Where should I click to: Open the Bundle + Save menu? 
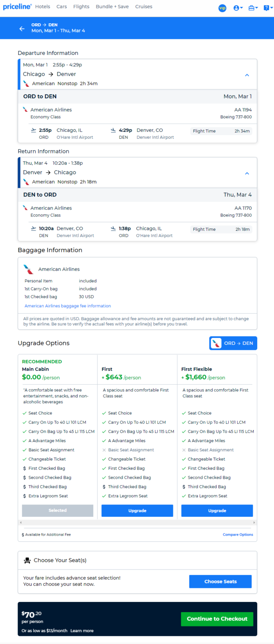coord(112,7)
